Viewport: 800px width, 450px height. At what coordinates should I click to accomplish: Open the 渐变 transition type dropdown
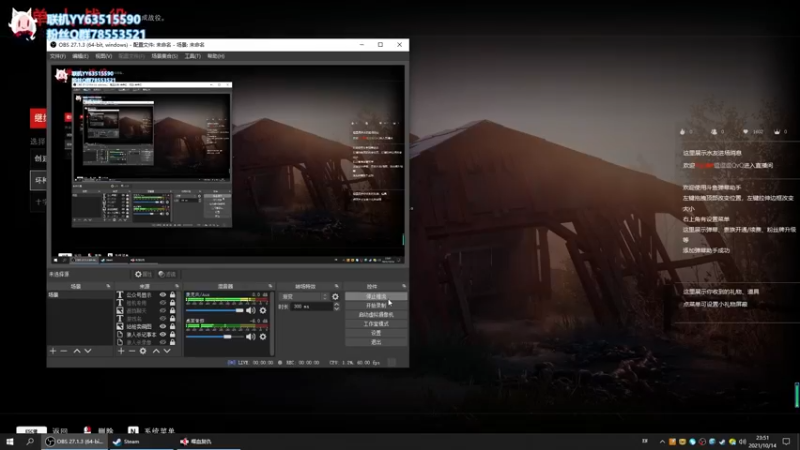[304, 296]
